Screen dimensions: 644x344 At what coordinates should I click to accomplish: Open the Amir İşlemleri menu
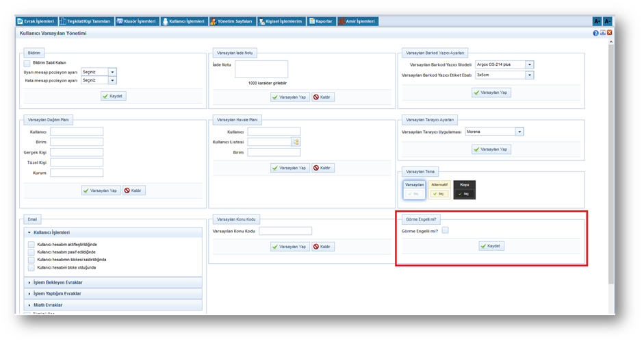point(357,21)
